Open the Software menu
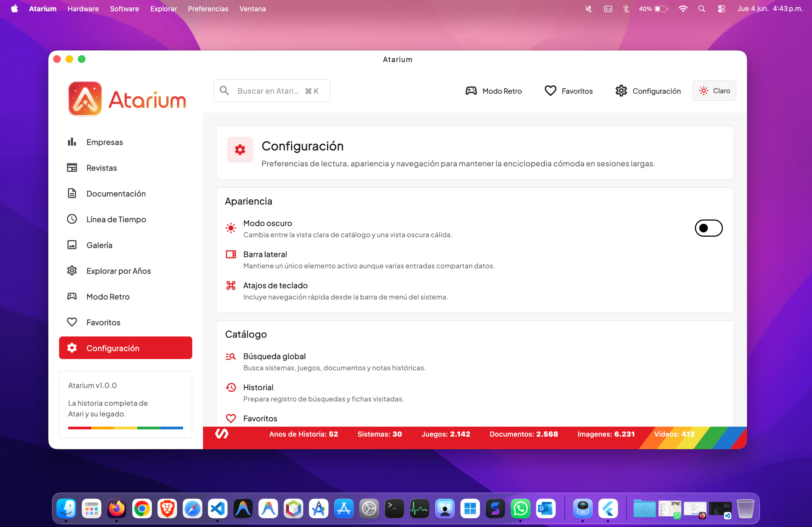The height and width of the screenshot is (527, 812). pos(125,9)
